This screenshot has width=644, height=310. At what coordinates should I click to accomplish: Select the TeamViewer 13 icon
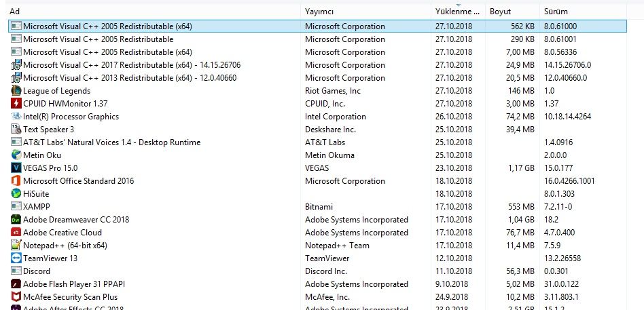pyautogui.click(x=16, y=258)
